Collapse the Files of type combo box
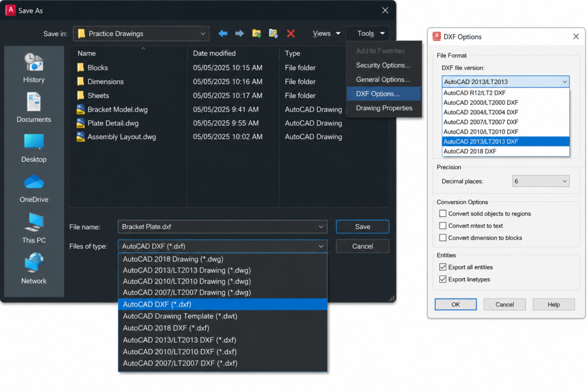 point(321,246)
